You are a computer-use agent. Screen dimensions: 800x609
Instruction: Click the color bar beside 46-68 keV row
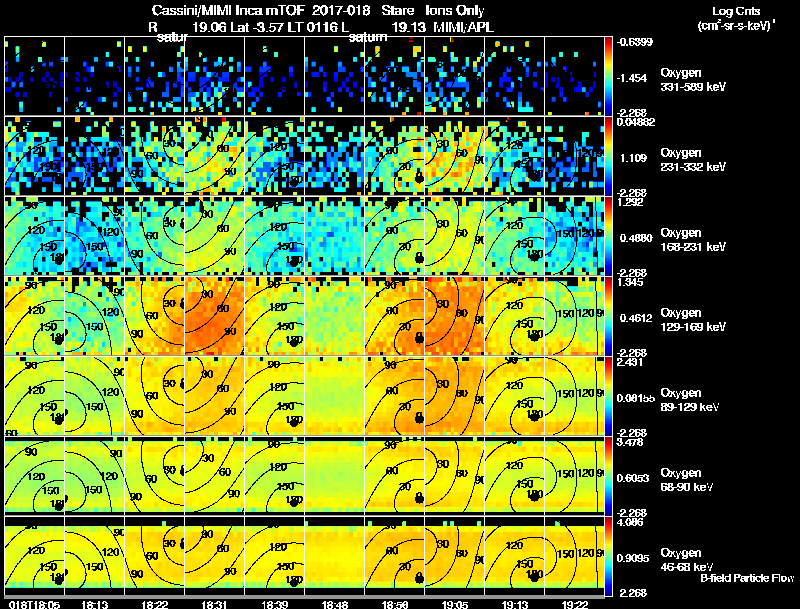[608, 556]
